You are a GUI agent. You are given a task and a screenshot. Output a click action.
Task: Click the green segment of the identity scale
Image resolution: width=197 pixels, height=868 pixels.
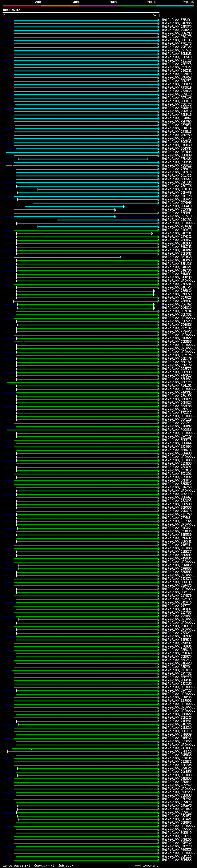137,6
